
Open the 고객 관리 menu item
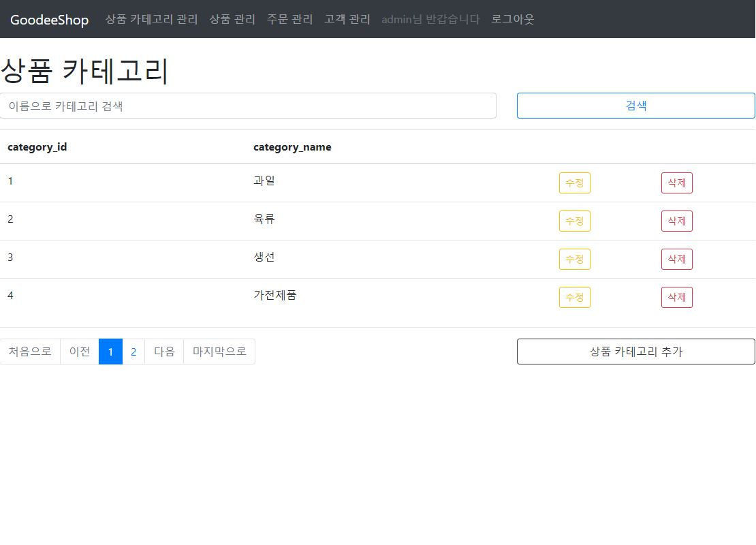[x=347, y=19]
